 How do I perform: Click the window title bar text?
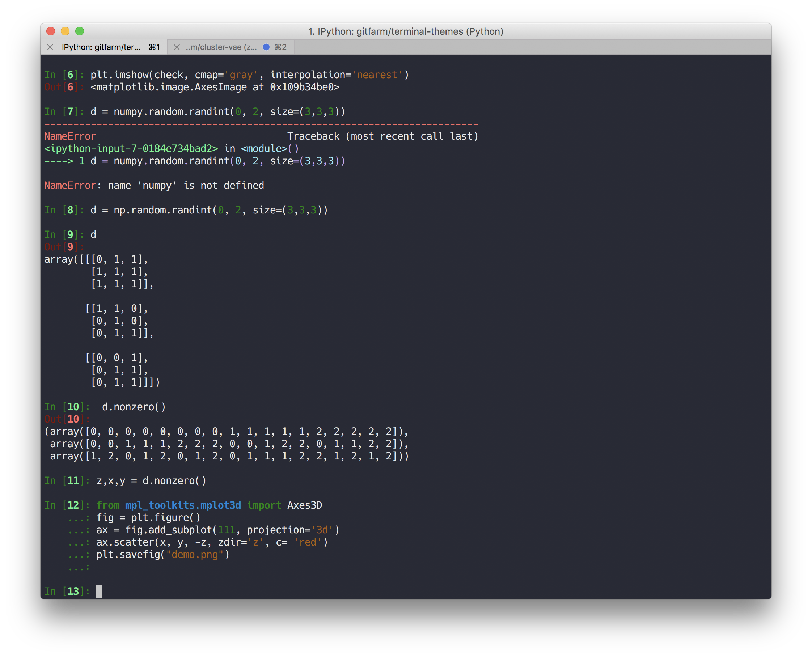[406, 31]
